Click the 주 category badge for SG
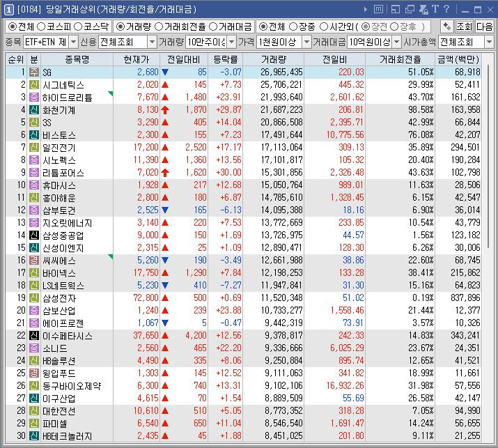Image resolution: width=498 pixels, height=448 pixels. click(x=34, y=72)
